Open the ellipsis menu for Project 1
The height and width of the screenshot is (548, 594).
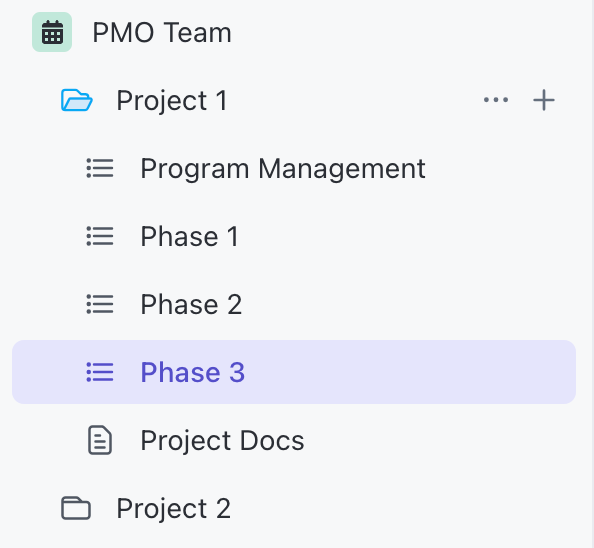click(496, 100)
